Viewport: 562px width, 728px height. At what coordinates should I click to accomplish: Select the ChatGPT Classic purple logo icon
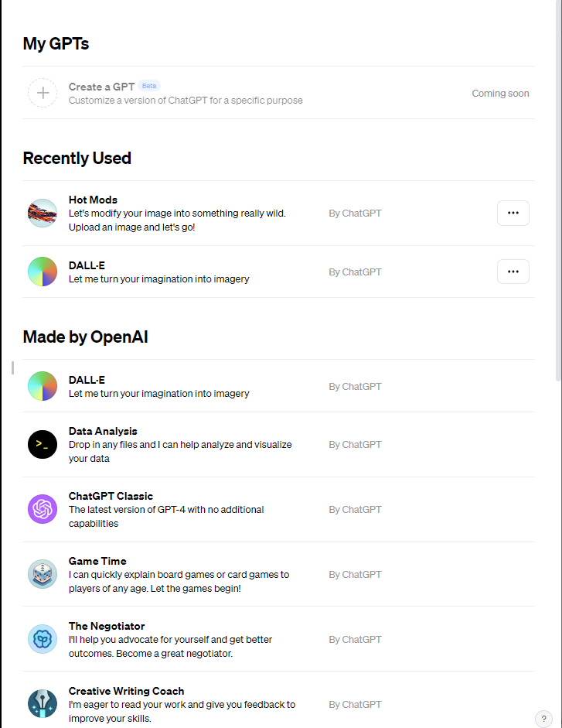tap(43, 509)
